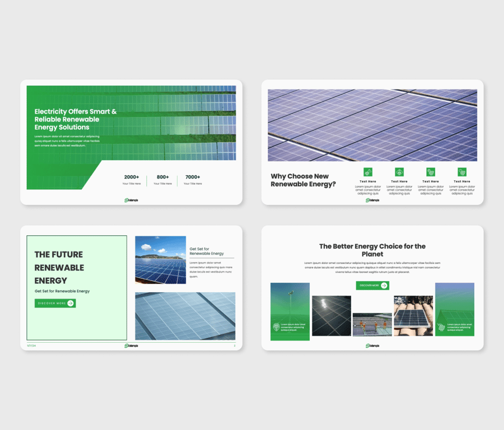Click the solar panel icon on the leftmost green photo card
The height and width of the screenshot is (430, 504).
(276, 328)
